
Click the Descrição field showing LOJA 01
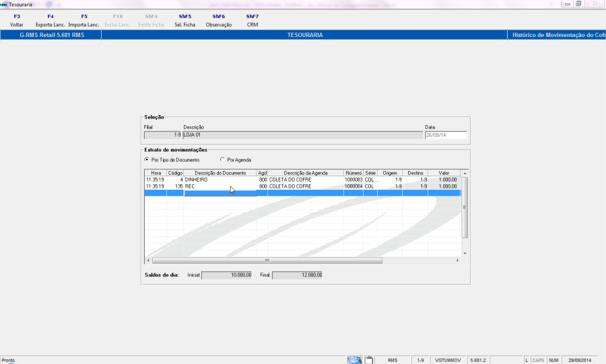(303, 135)
